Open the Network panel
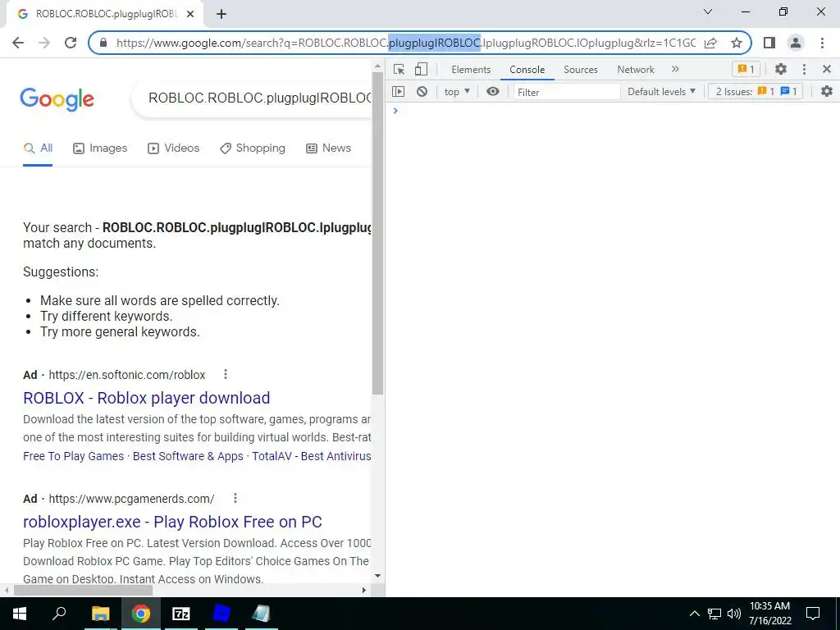The image size is (840, 630). (636, 70)
